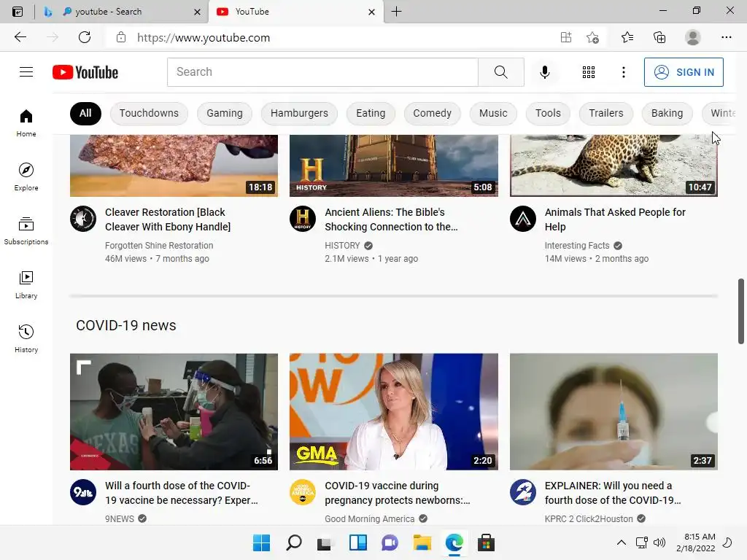Click the page vertical scrollbar thumb

pos(741,311)
